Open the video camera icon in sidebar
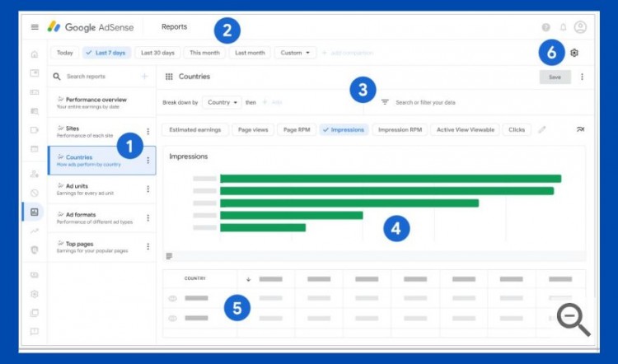 point(35,130)
